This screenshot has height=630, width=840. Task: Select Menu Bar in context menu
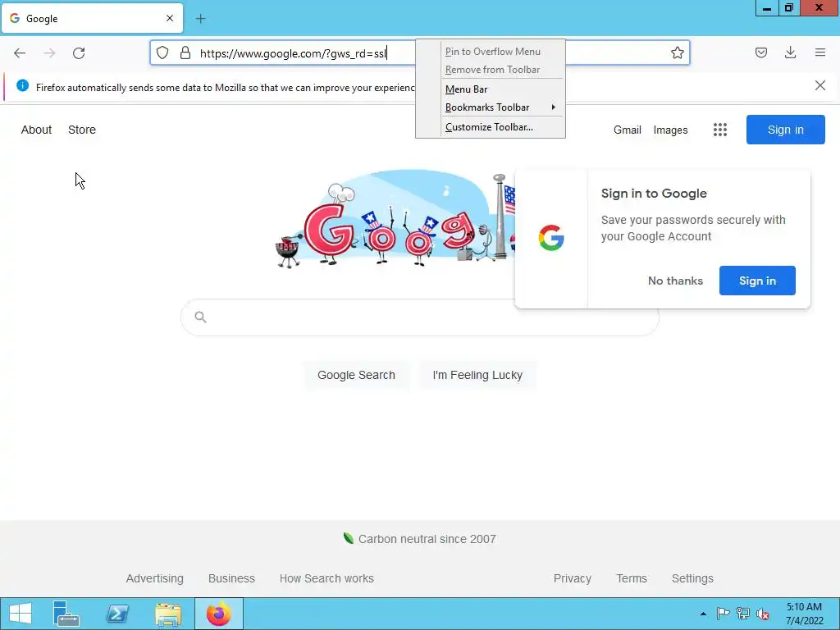(x=491, y=89)
